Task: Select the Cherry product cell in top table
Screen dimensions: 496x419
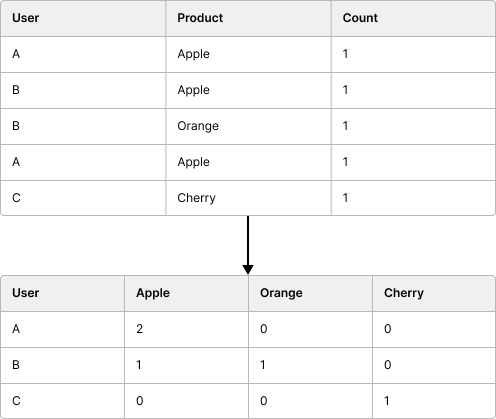Action: click(x=248, y=198)
